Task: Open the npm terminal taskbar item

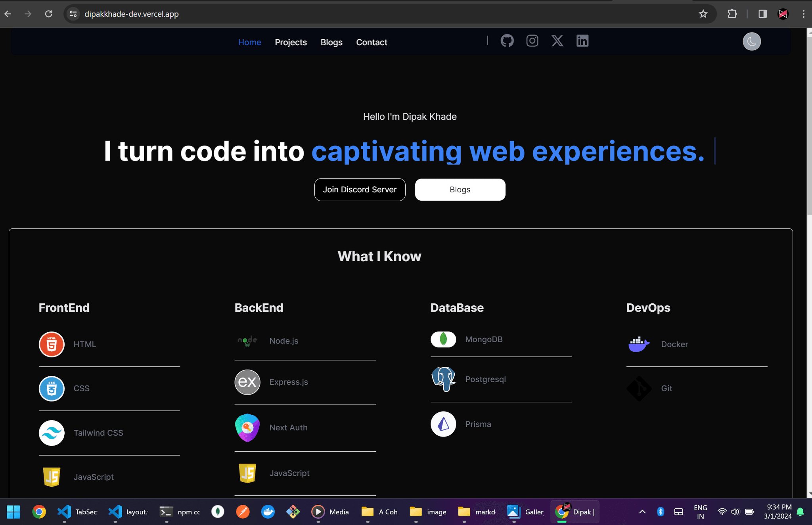Action: 180,512
